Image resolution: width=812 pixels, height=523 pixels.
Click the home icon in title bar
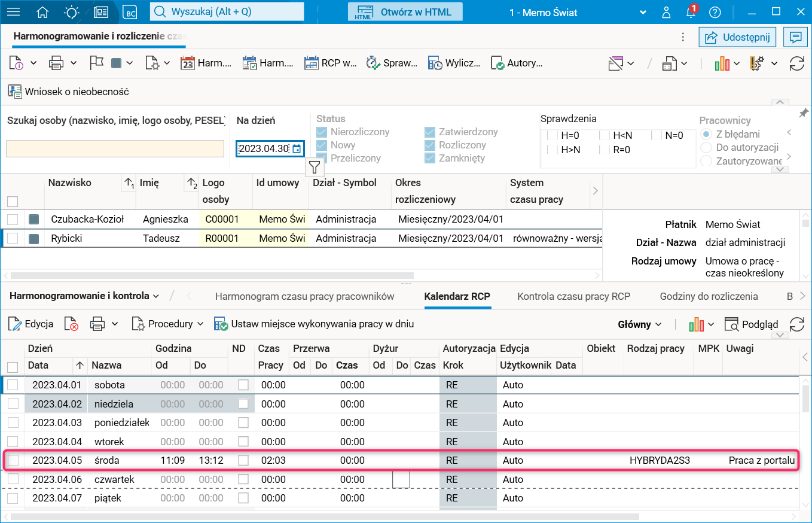(42, 12)
